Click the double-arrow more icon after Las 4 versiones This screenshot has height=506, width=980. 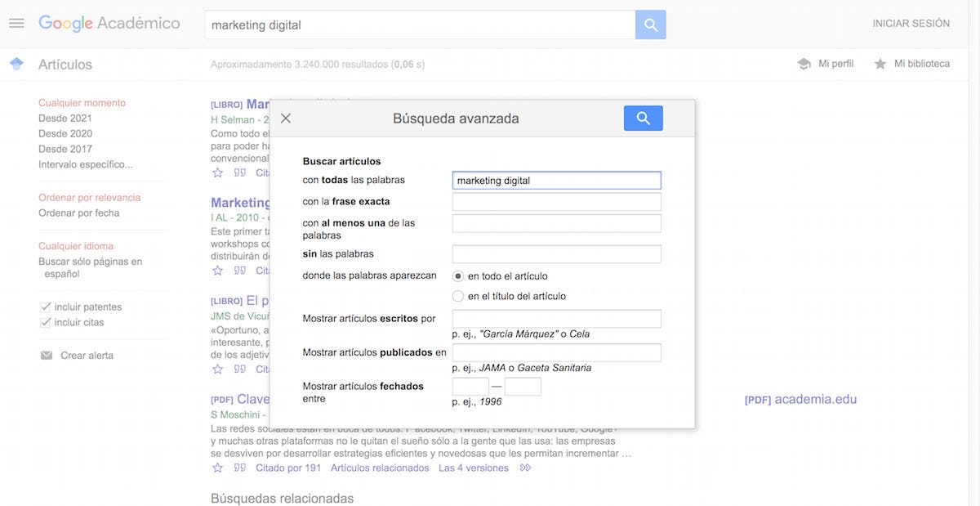(x=525, y=468)
